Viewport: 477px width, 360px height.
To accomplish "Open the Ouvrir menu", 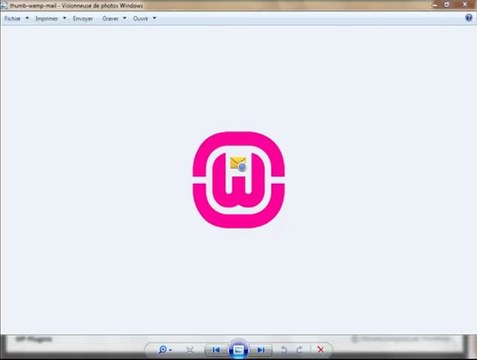I will (141, 19).
